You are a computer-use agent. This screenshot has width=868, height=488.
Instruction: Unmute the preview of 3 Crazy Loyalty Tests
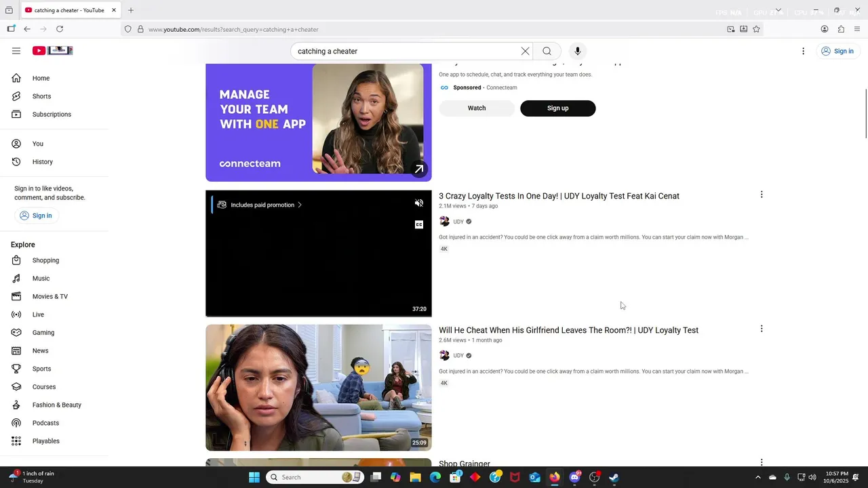[419, 203]
